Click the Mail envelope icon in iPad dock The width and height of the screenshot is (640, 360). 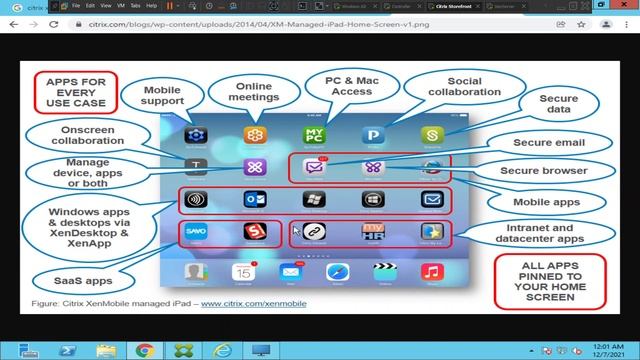[x=291, y=272]
